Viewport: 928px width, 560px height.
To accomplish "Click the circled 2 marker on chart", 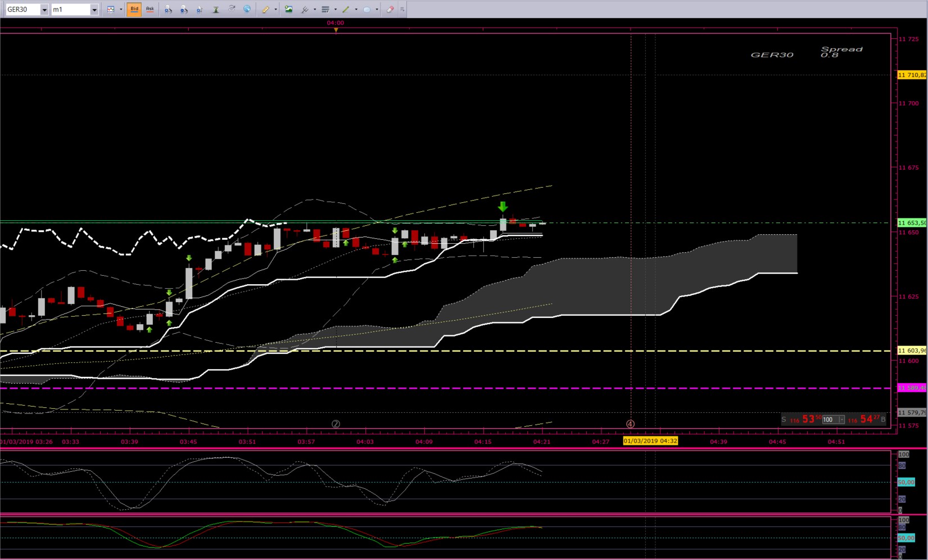I will (336, 424).
